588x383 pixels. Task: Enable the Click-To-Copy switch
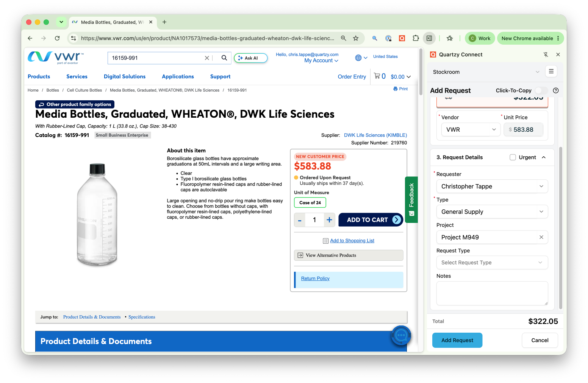pos(541,90)
